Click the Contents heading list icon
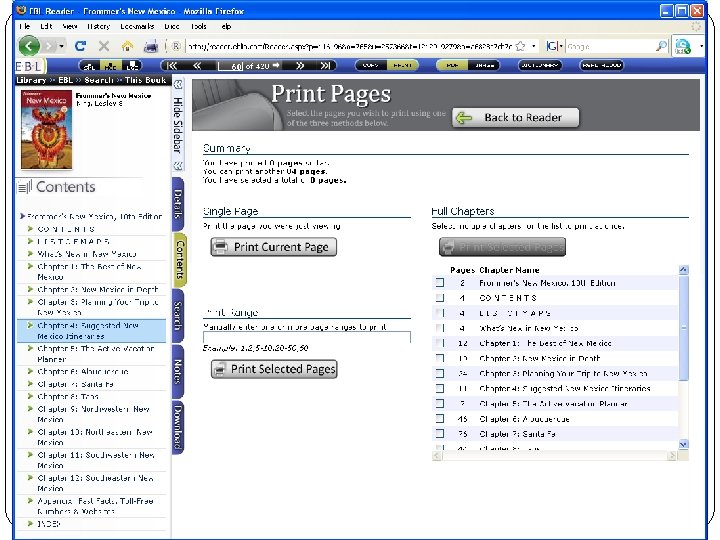 pyautogui.click(x=24, y=187)
